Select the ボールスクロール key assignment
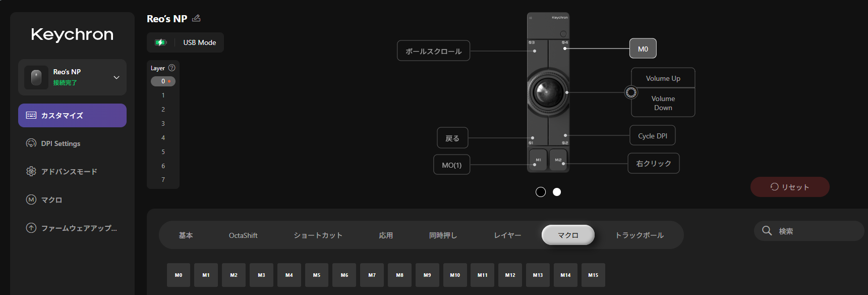 (434, 51)
